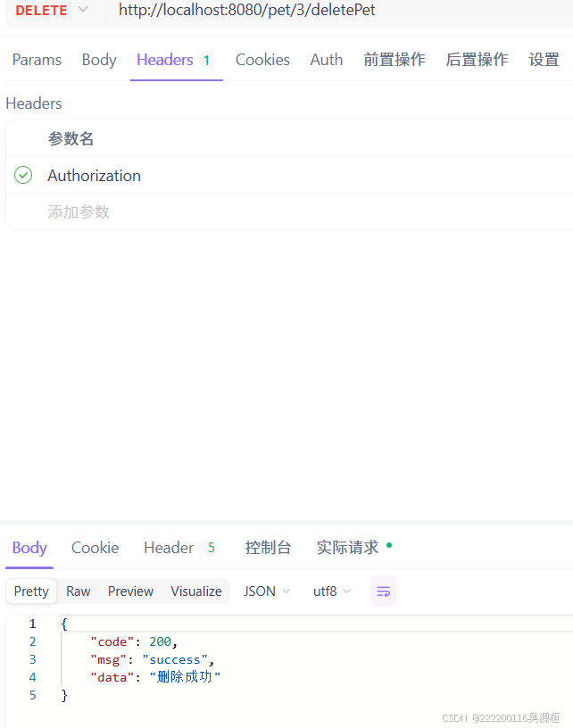Click the "data": "删除成功" line
This screenshot has height=728, width=573.
pos(155,677)
